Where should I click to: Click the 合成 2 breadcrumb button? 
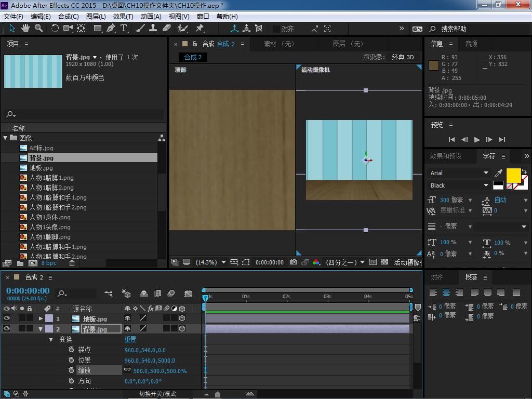193,57
